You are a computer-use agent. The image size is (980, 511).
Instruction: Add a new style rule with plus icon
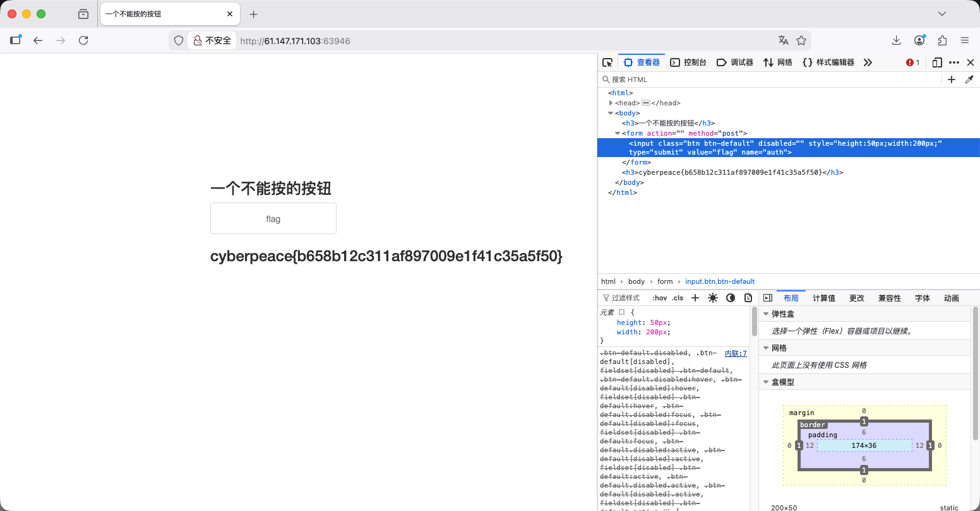(x=695, y=298)
